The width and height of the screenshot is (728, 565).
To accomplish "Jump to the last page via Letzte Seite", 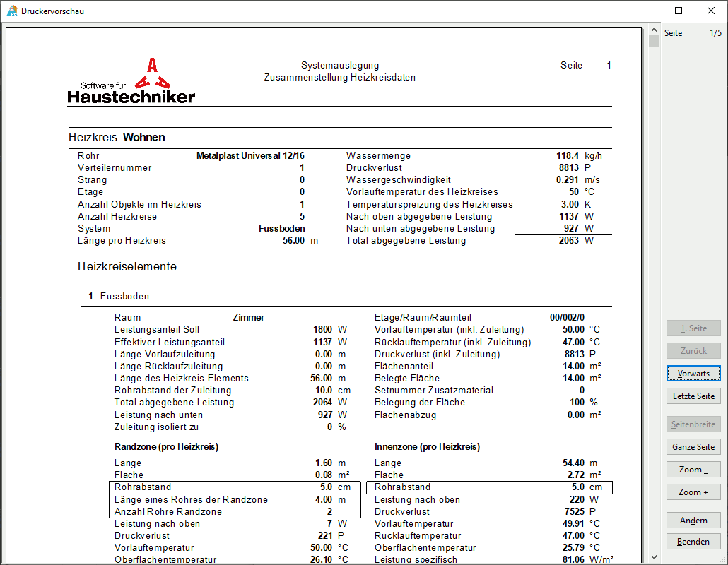I will click(693, 396).
